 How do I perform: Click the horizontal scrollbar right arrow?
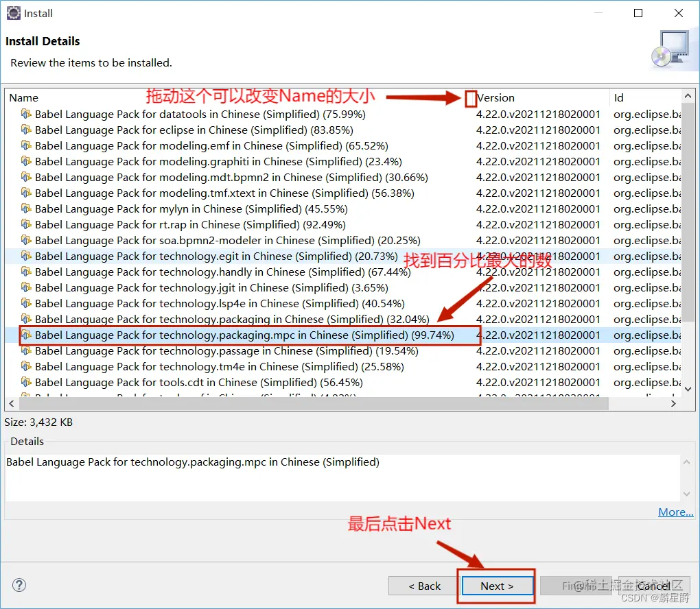(673, 403)
